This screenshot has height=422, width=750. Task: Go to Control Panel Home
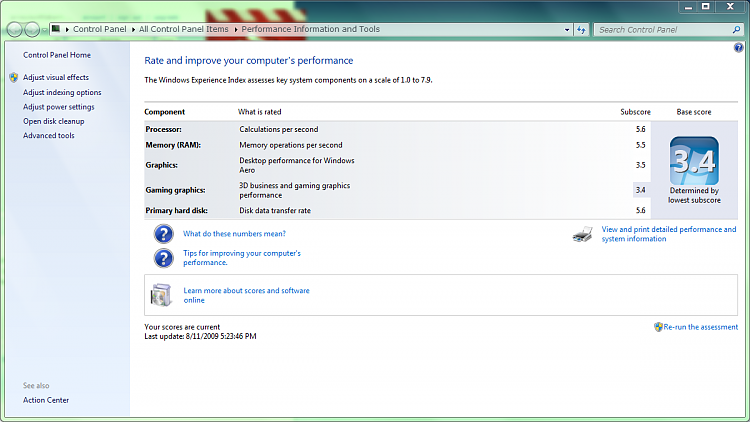tap(57, 55)
